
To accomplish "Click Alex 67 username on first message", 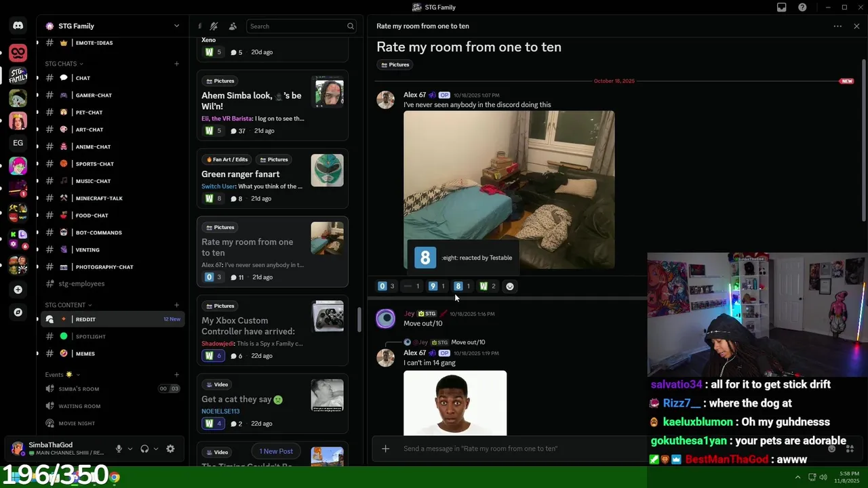I will coord(415,96).
